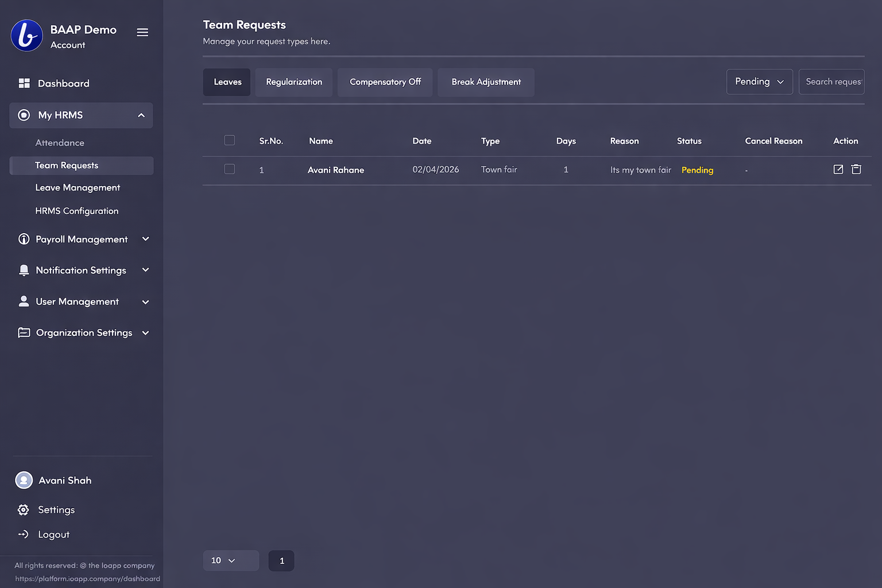This screenshot has width=882, height=588.
Task: Click the Avani Shah avatar icon
Action: point(24,480)
